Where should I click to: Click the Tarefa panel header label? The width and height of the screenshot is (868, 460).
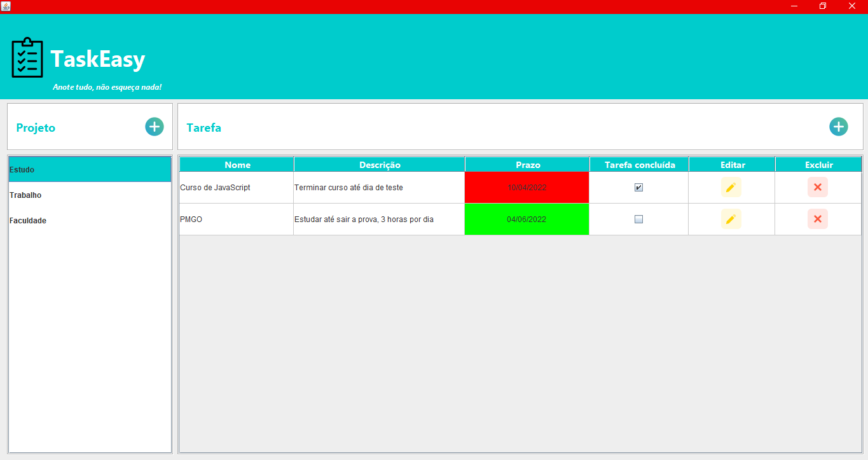203,127
